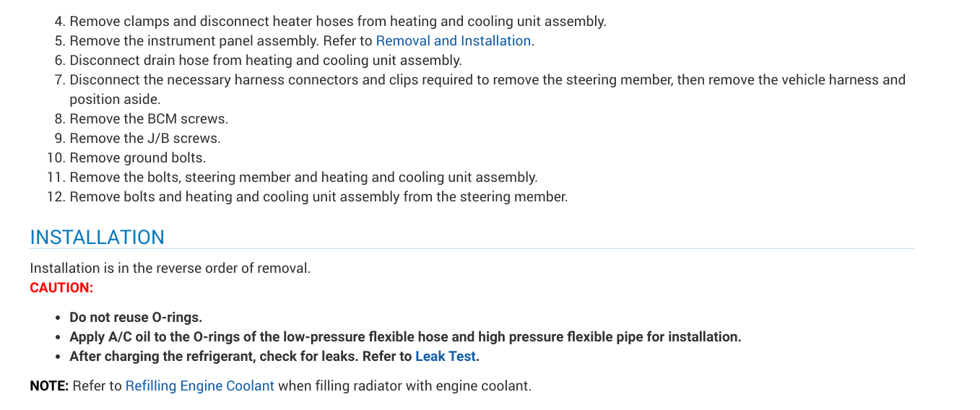
Task: Click the bold NOTE label
Action: tap(49, 386)
